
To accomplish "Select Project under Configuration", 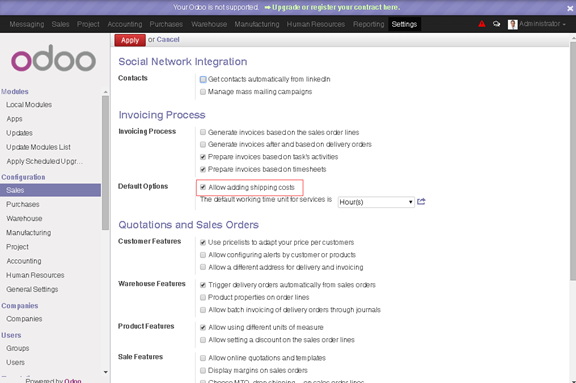I will [17, 247].
